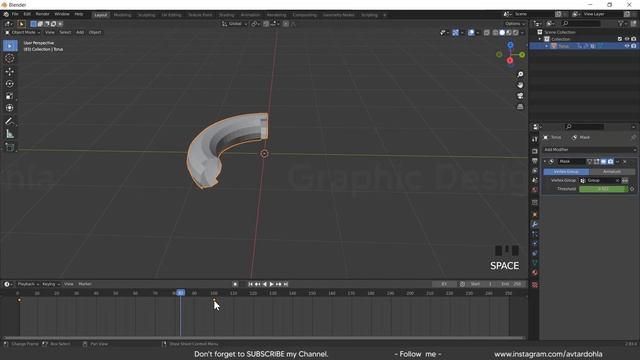This screenshot has width=640, height=360.
Task: Open the Modifier properties wrench tab
Action: point(535,224)
